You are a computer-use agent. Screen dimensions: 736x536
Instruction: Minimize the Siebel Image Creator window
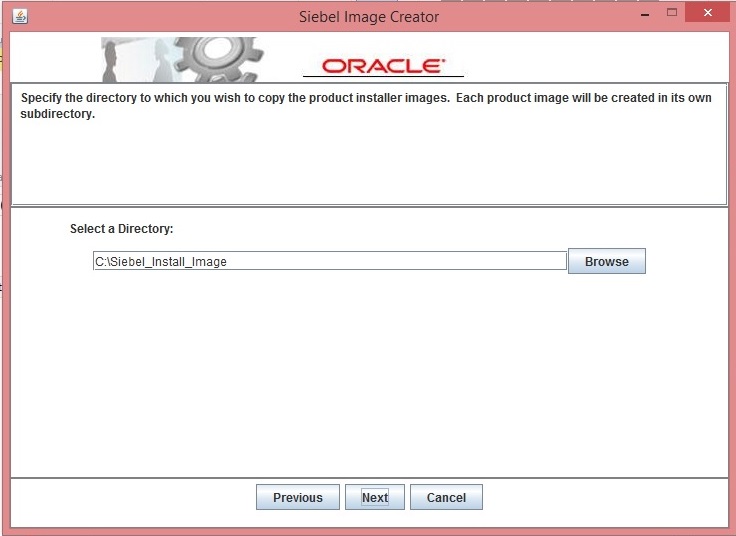645,14
